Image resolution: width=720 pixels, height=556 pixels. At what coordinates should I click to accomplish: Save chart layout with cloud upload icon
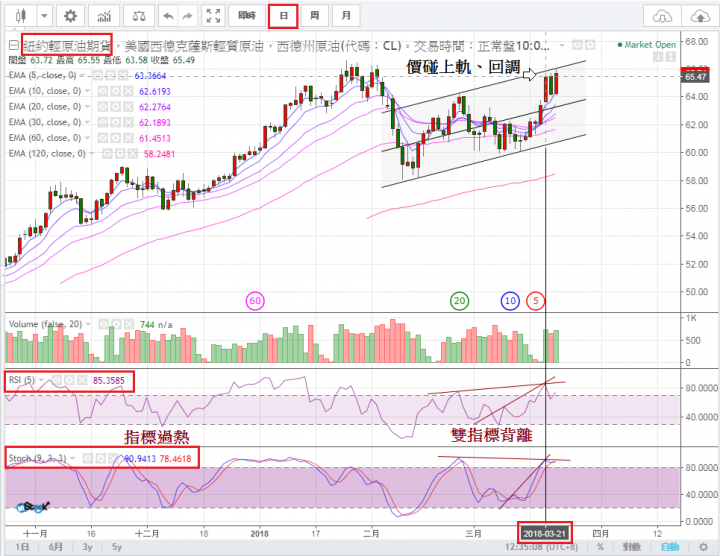tap(700, 17)
